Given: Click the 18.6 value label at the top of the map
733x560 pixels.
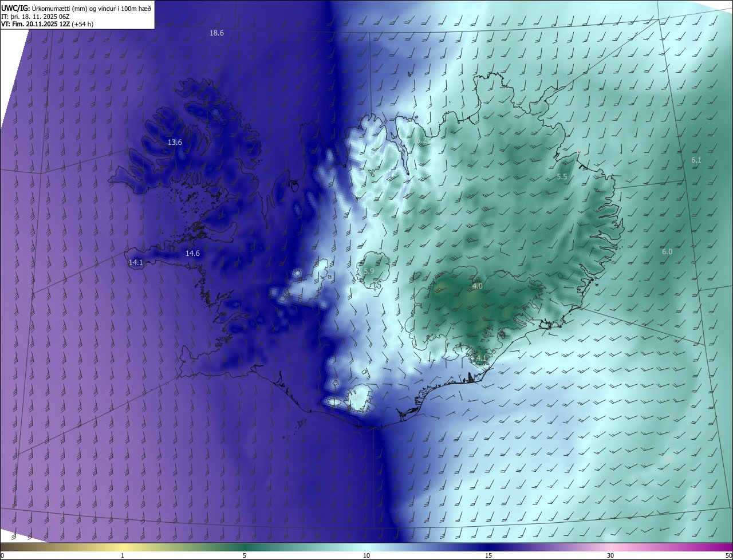Looking at the screenshot, I should [x=216, y=33].
